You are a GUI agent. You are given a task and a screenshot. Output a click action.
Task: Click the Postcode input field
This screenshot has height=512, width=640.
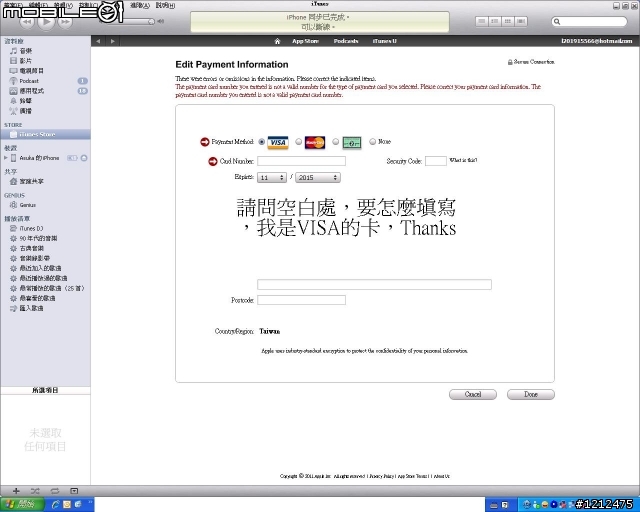pyautogui.click(x=301, y=300)
